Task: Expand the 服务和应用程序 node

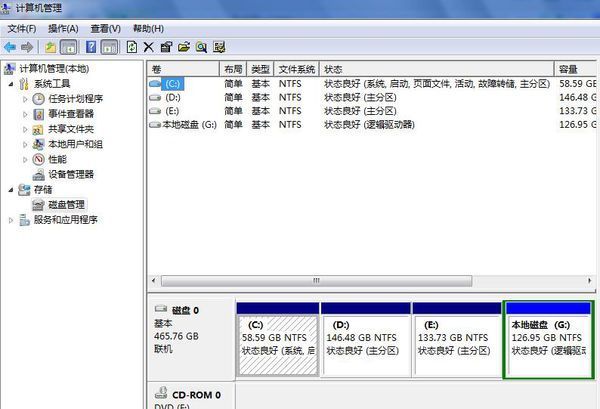Action: click(11, 220)
